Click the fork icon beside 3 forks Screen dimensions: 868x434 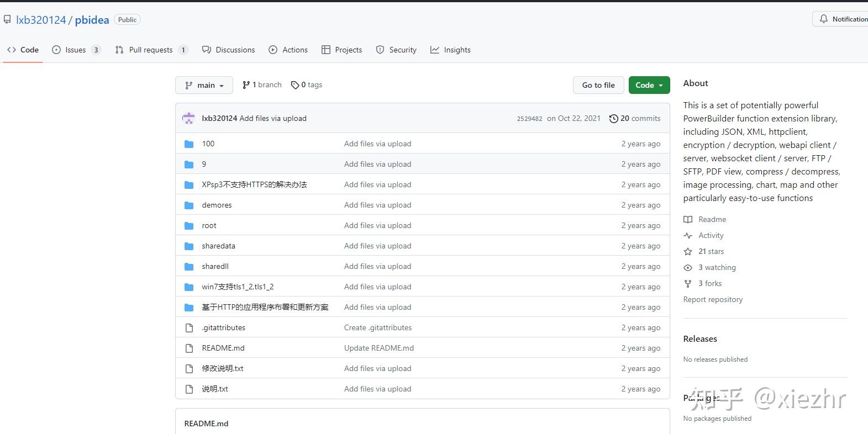(688, 283)
